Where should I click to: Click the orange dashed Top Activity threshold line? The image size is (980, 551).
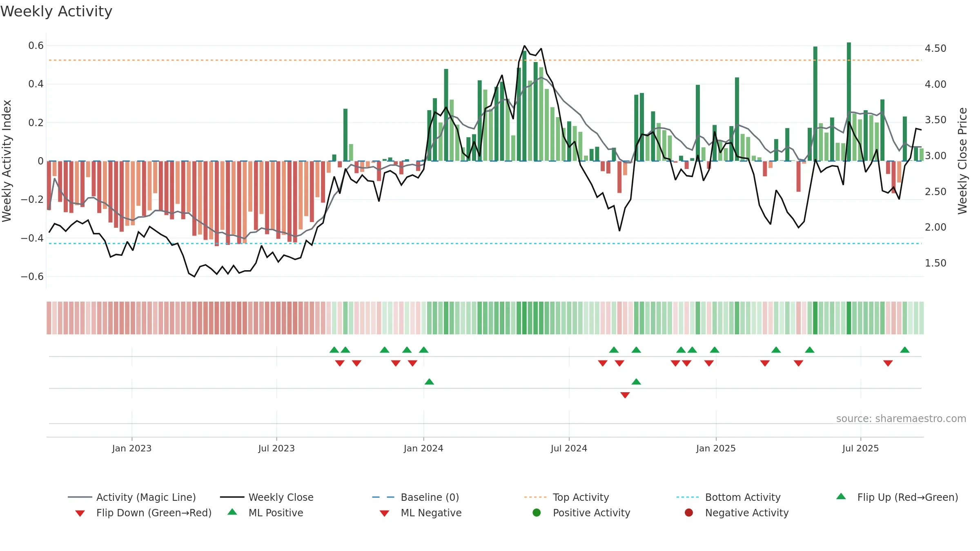coord(485,60)
